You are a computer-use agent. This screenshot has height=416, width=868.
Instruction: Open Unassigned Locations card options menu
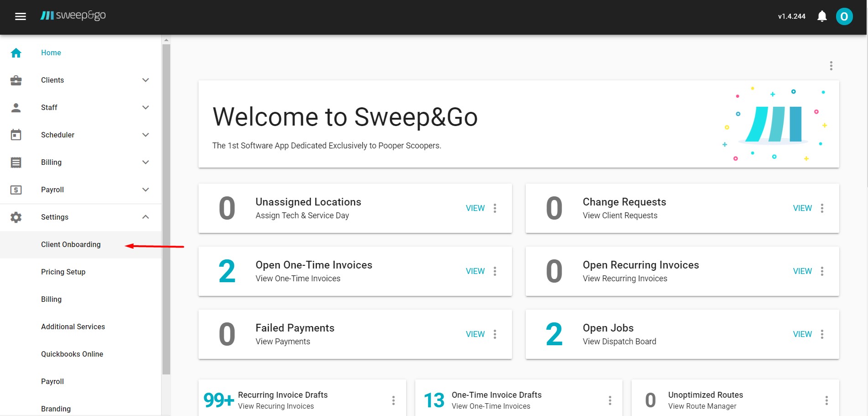coord(495,208)
